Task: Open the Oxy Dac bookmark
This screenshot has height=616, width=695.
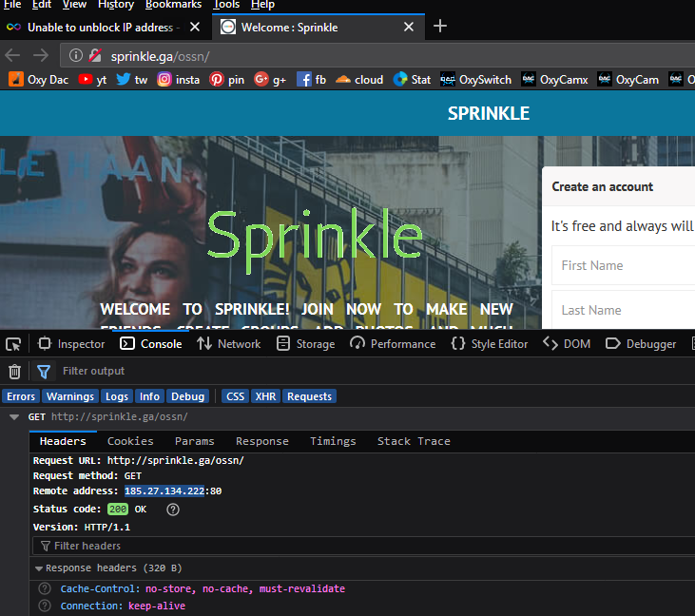Action: [39, 80]
